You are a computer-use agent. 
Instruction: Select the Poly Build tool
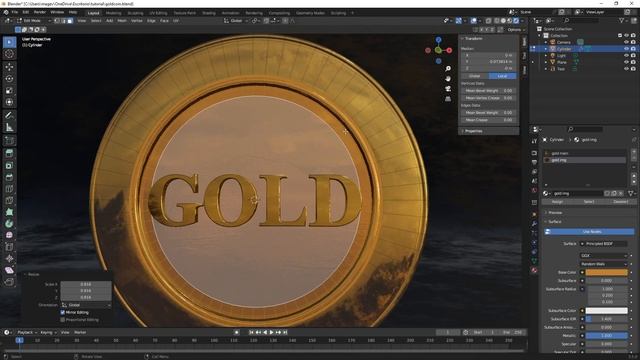[9, 212]
